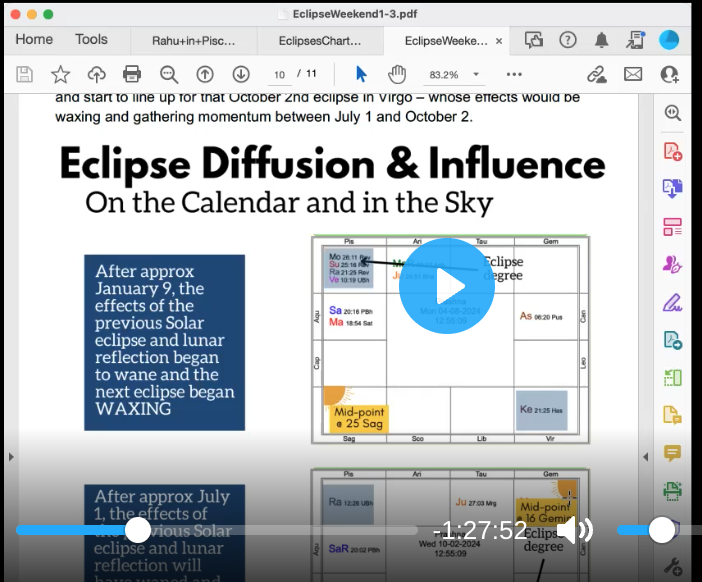Screen dimensions: 702x582
Task: Play the video with center play button
Action: click(446, 286)
